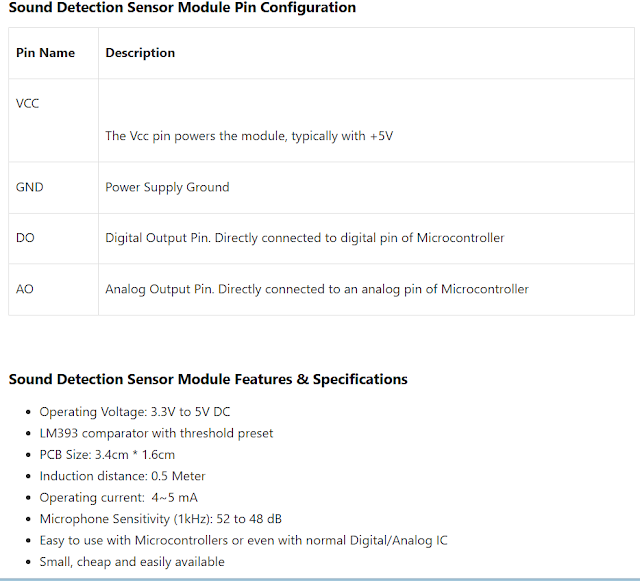
Task: Click the LM393 comparator bullet item
Action: [156, 433]
